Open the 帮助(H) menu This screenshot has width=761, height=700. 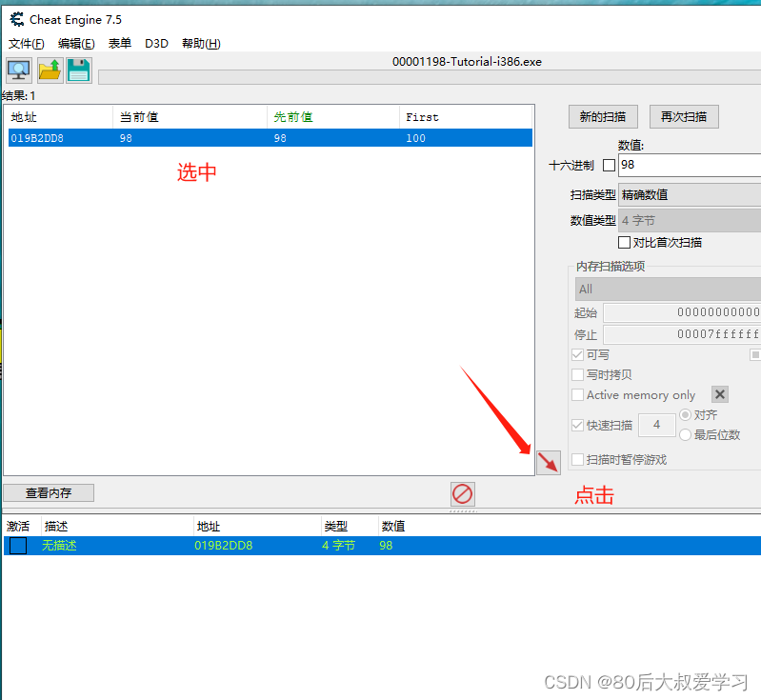coord(201,44)
